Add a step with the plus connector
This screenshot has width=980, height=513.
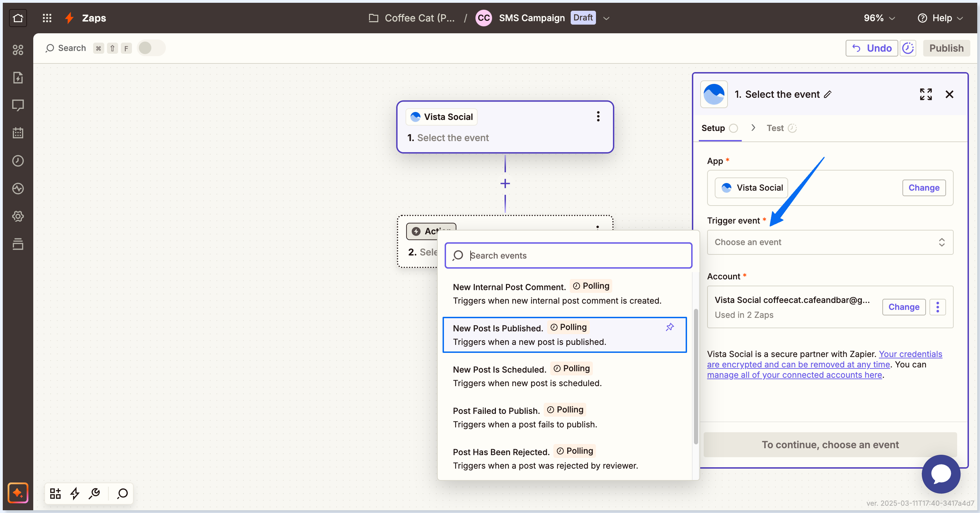pyautogui.click(x=505, y=184)
